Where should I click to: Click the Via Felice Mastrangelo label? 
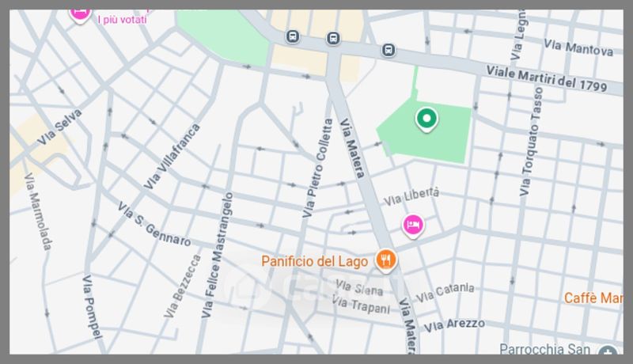click(217, 255)
